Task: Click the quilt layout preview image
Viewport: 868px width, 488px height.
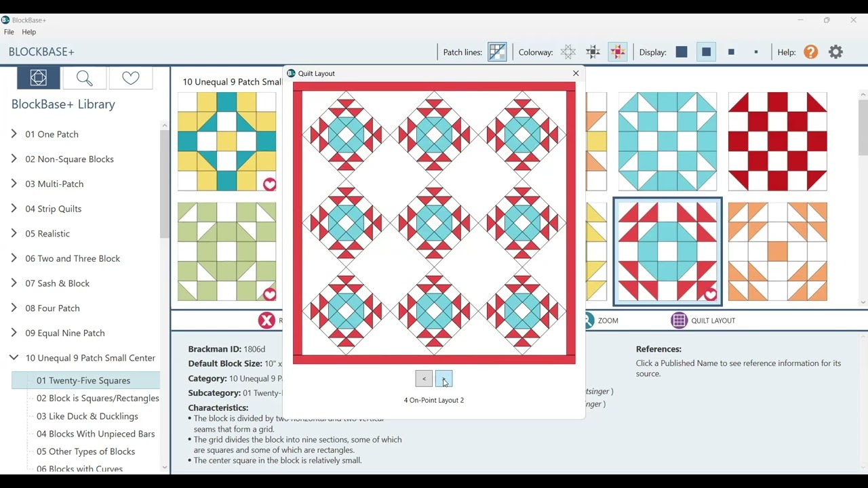Action: pyautogui.click(x=434, y=223)
